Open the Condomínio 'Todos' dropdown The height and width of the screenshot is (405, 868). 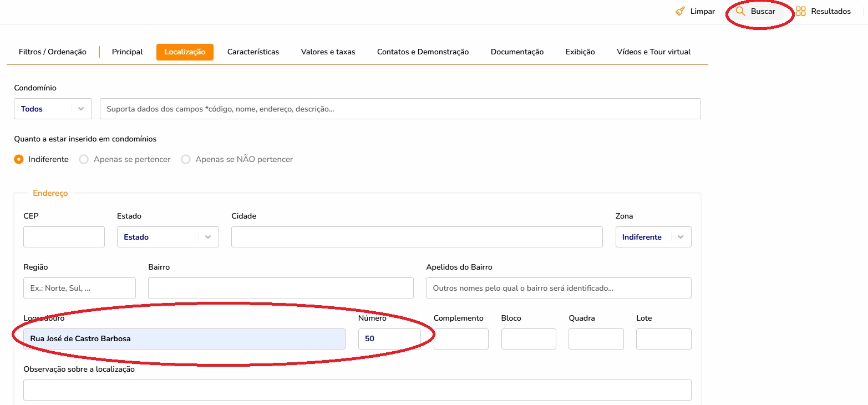point(53,109)
